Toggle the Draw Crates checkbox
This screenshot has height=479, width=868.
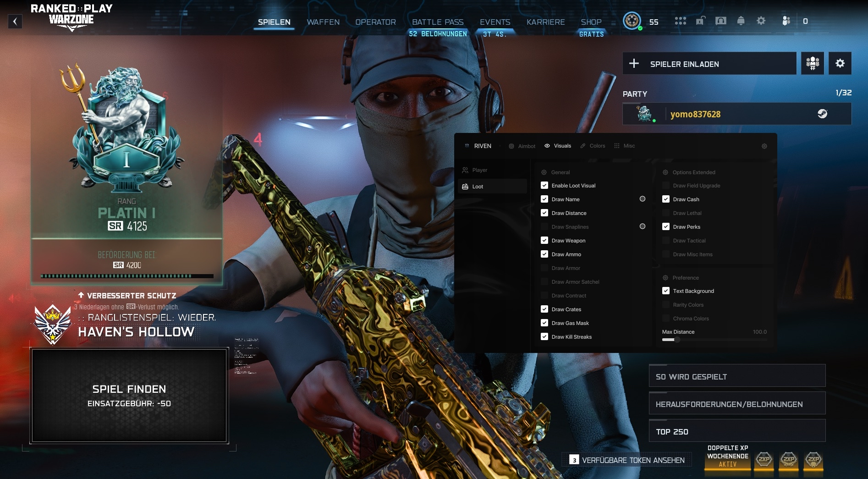(544, 309)
